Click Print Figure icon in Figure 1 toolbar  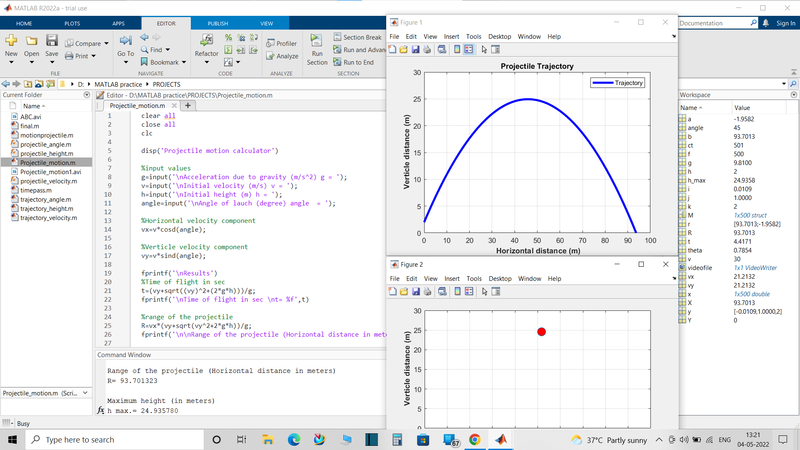pos(428,49)
